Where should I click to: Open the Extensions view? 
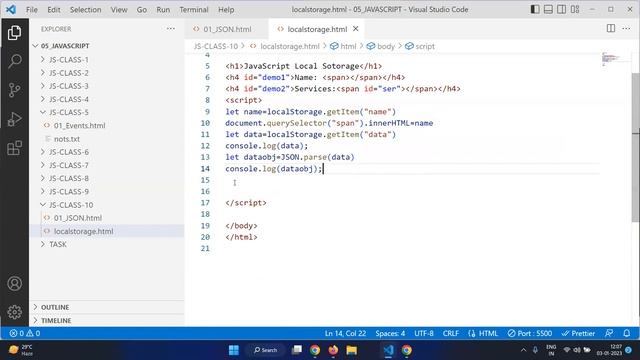point(14,148)
